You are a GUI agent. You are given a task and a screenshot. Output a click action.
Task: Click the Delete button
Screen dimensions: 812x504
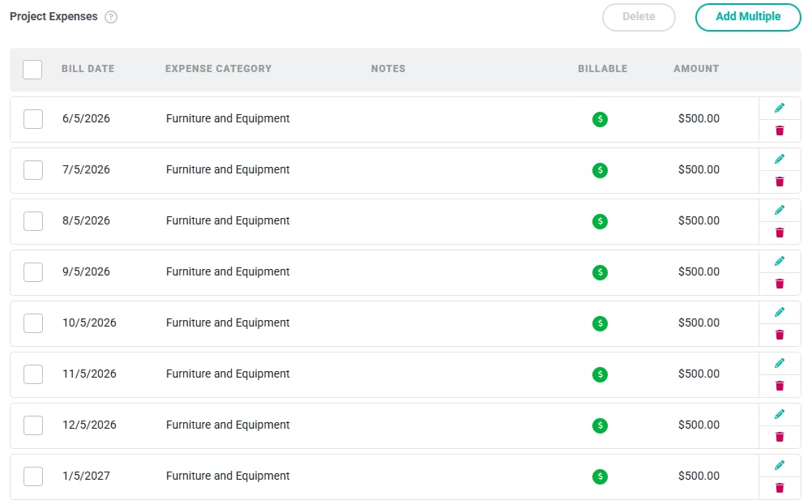click(x=639, y=17)
